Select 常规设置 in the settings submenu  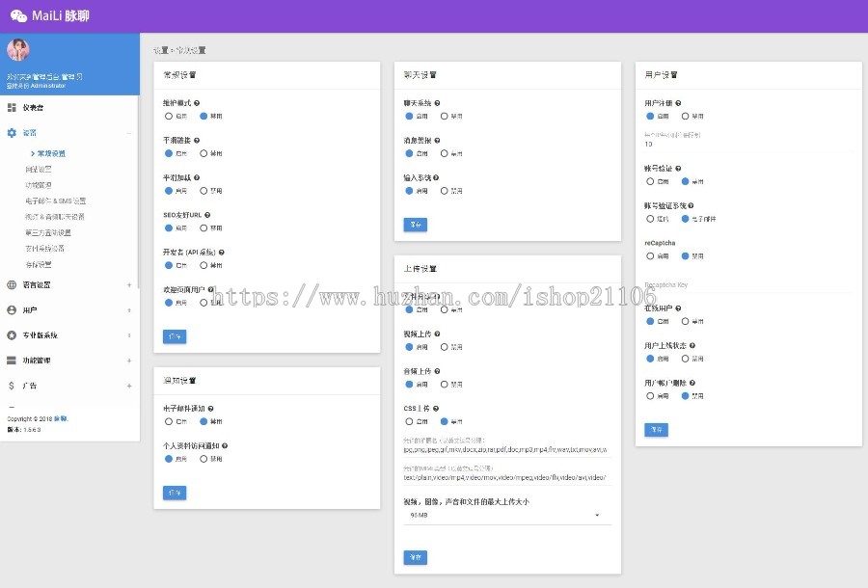[50, 154]
